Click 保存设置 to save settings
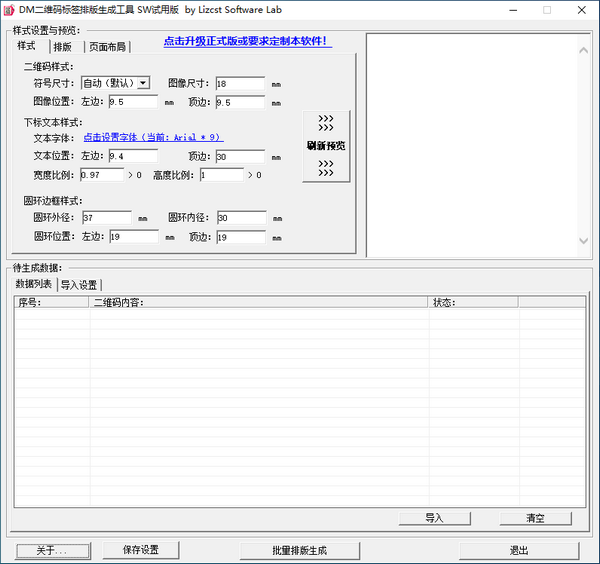The image size is (600, 564). pos(141,550)
